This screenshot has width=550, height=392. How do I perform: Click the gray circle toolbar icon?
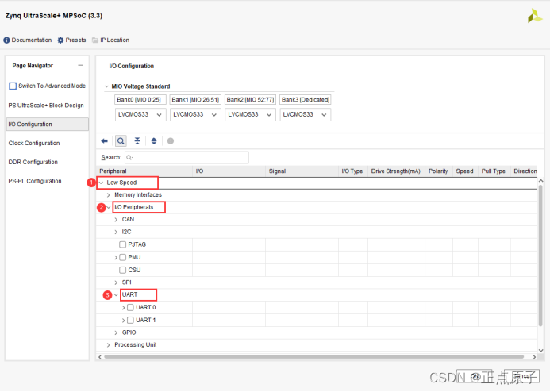pyautogui.click(x=171, y=141)
